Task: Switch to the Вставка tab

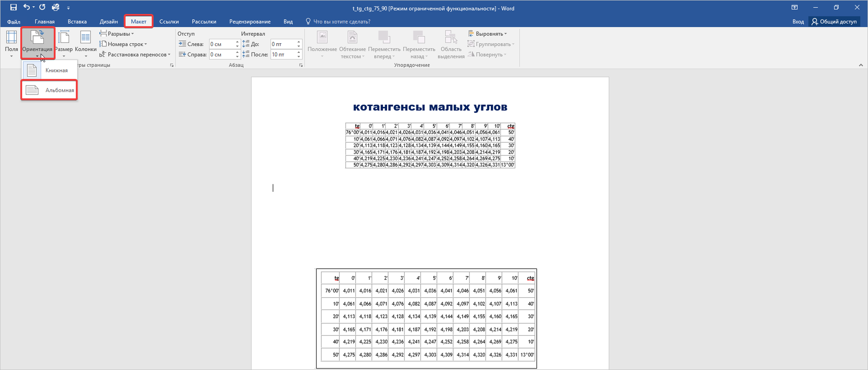Action: (77, 22)
